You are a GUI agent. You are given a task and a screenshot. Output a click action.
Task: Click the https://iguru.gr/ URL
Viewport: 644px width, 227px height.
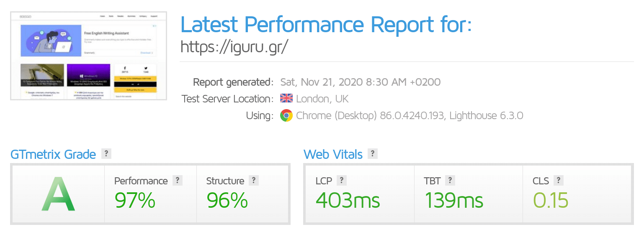234,47
